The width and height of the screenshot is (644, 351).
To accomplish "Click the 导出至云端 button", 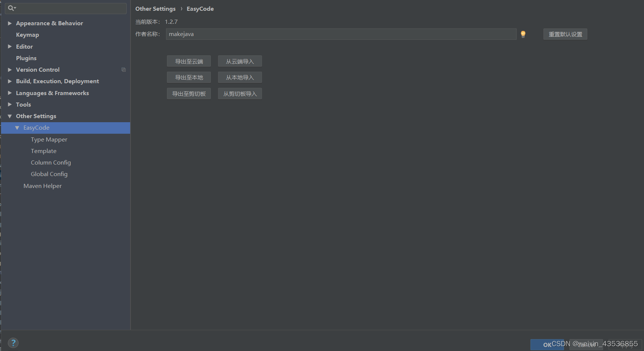I will coord(189,61).
